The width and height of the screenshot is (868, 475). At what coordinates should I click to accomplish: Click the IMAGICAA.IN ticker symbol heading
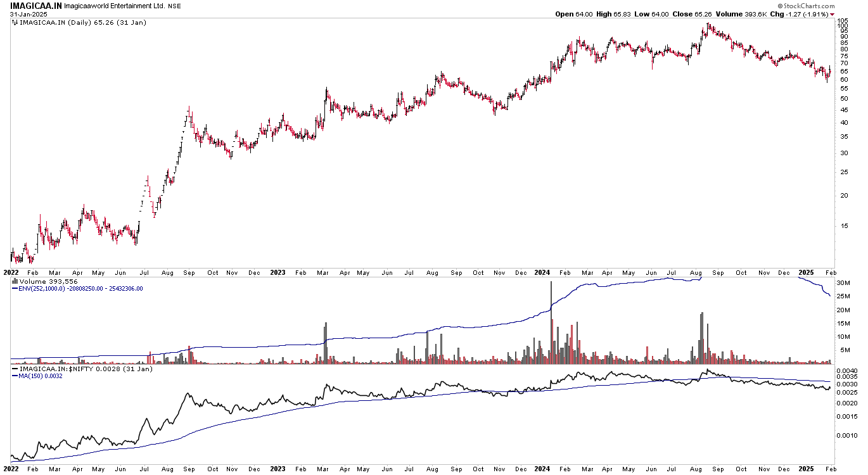35,5
